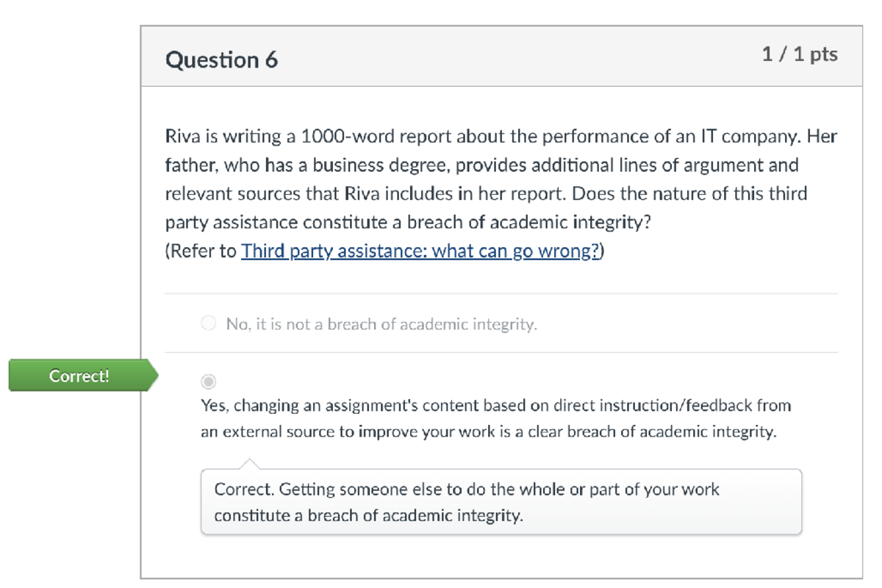
Task: Click the "1 / 1 pts" score label
Action: pos(798,53)
